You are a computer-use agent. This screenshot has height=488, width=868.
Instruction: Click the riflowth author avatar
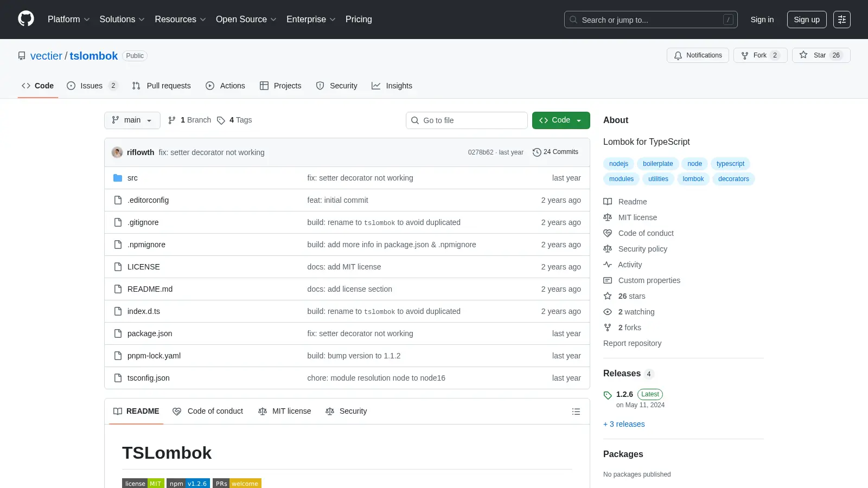point(117,152)
